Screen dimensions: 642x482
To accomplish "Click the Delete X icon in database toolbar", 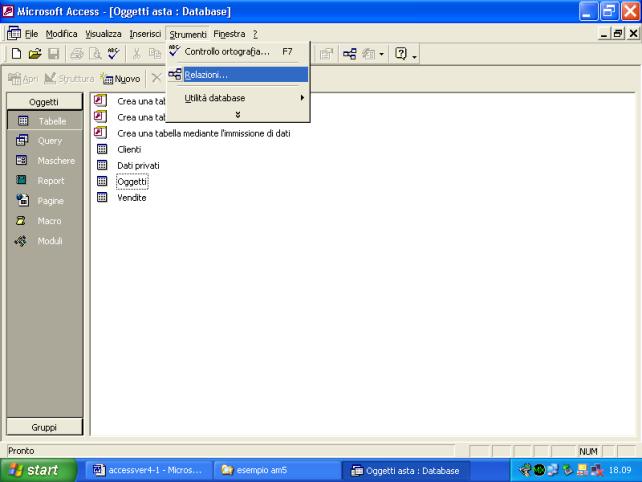I will (x=156, y=77).
